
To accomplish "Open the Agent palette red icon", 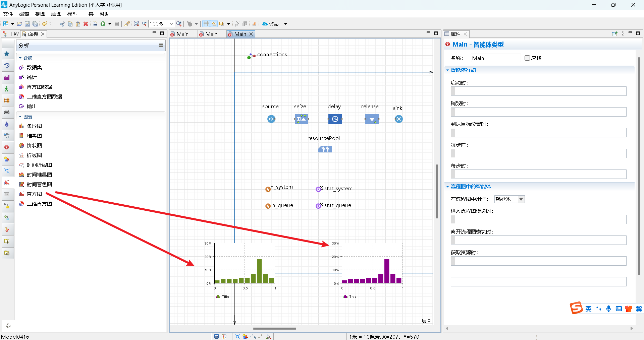I will point(7,147).
